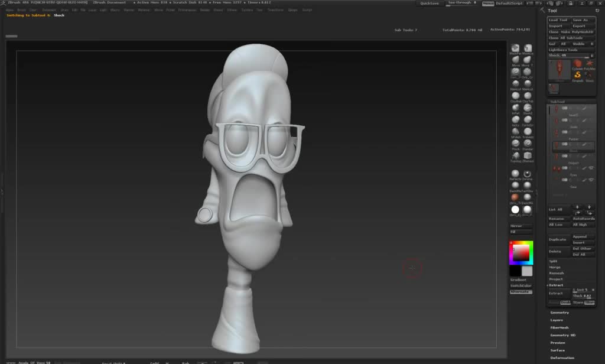
Task: Select the hPolish brush
Action: click(515, 132)
